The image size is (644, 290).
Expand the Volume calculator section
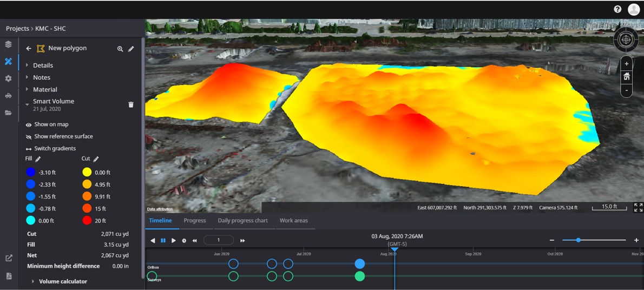(63, 281)
